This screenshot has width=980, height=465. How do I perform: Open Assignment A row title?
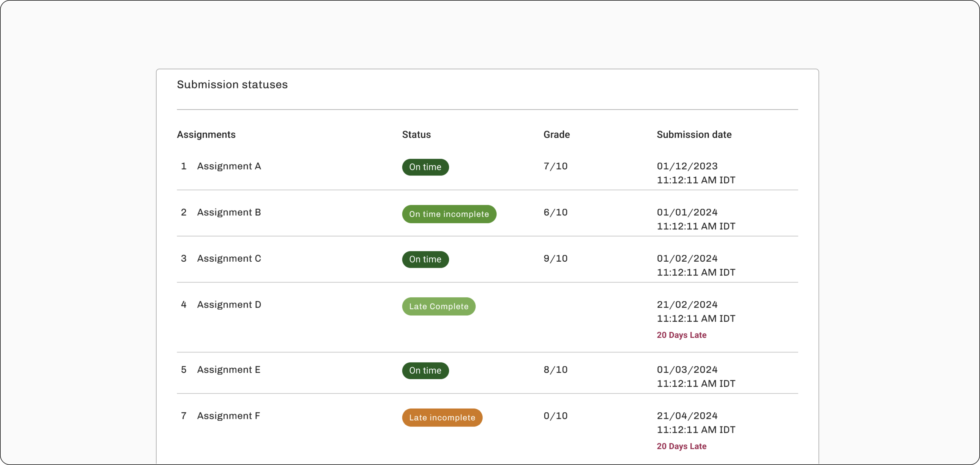(x=229, y=166)
